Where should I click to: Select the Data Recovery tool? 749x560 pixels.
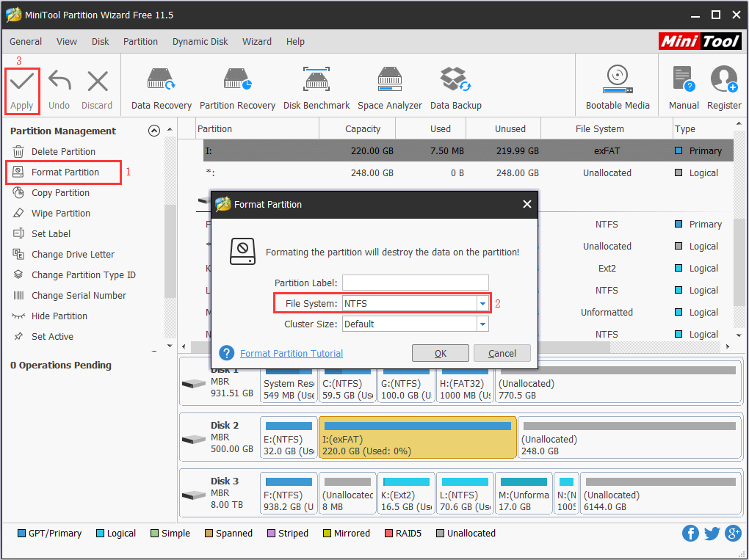[161, 86]
